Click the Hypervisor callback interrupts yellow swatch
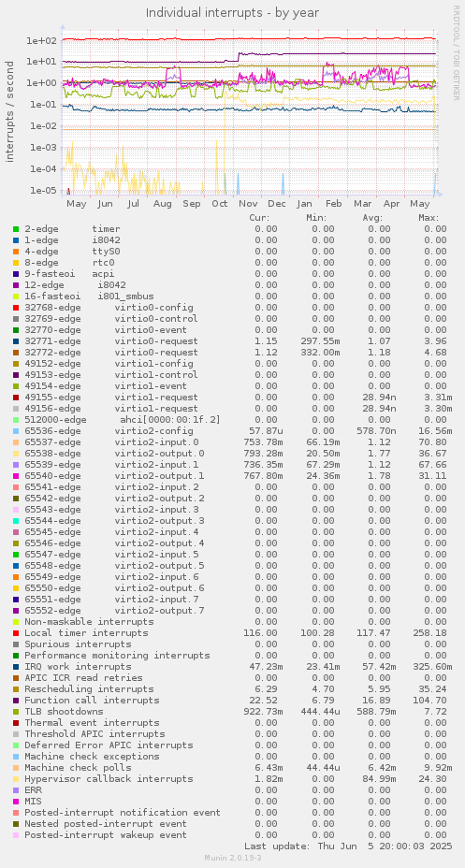 pos(16,779)
